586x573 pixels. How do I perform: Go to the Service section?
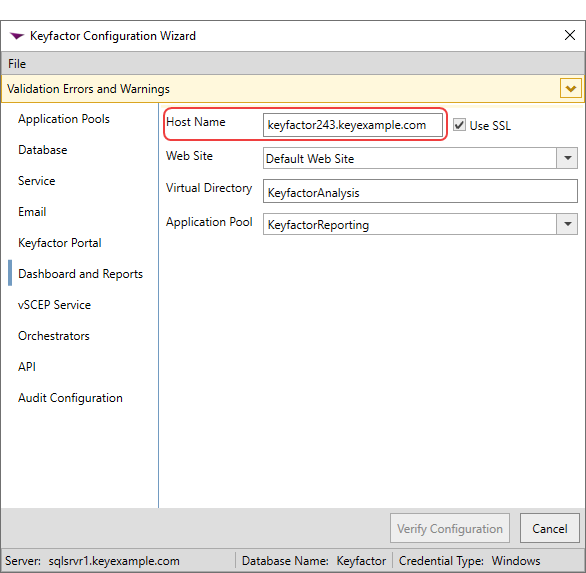37,181
